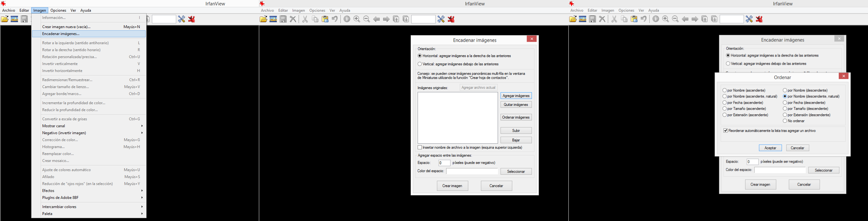868x221 pixels.
Task: Expand the 'Mostrar canal' submenu
Action: coord(89,126)
